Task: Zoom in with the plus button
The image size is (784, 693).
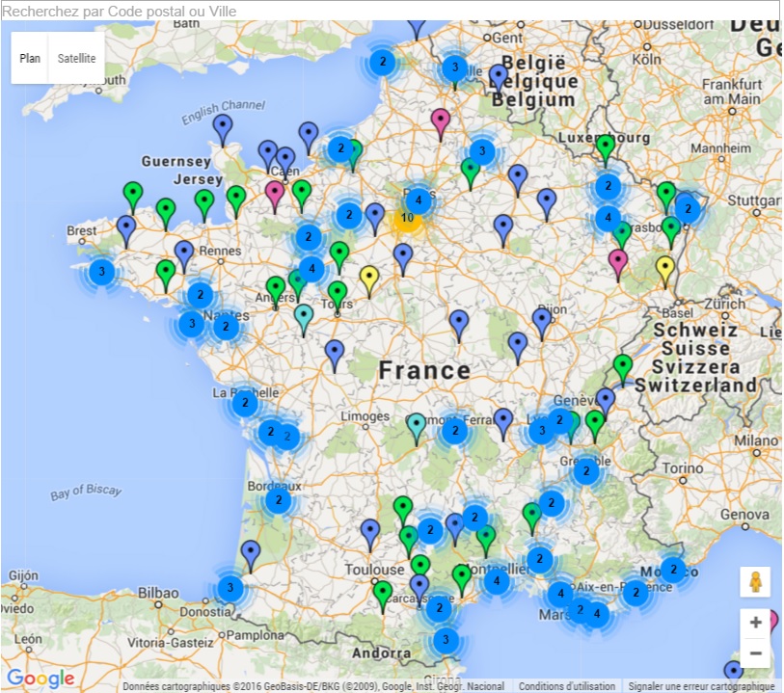Action: (755, 623)
